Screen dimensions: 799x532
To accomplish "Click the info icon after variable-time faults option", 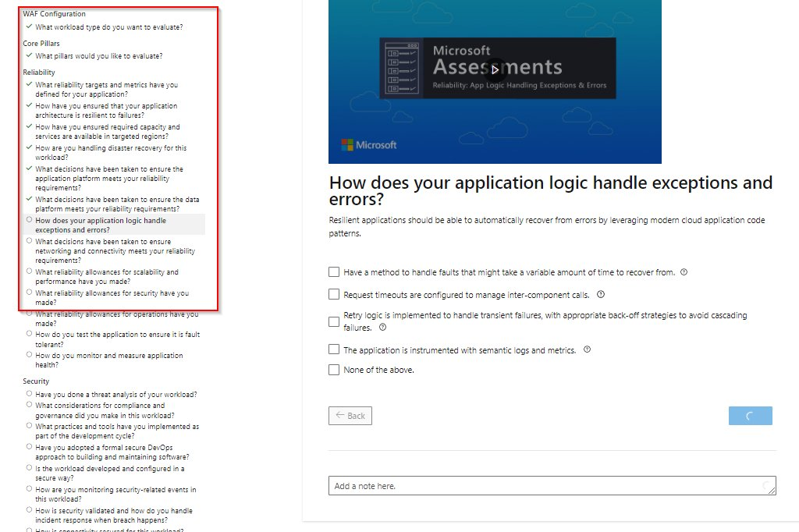I will [684, 272].
